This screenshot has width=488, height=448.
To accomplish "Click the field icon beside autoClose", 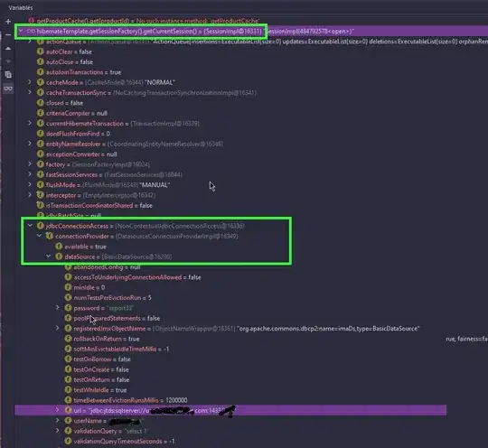I will [x=41, y=62].
